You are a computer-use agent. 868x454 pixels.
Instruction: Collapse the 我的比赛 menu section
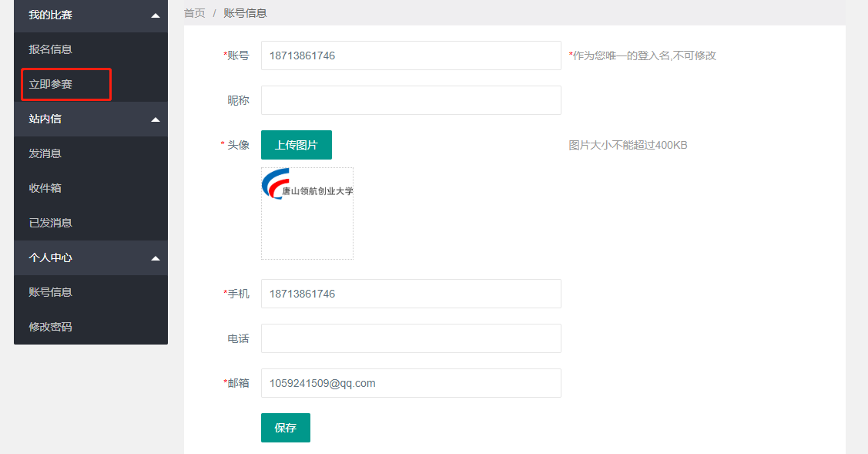click(x=156, y=15)
